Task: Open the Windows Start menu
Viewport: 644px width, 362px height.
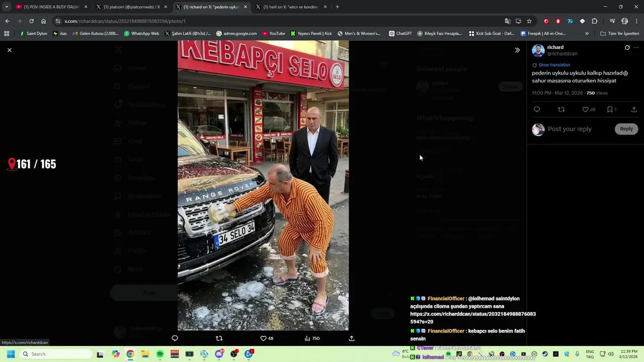Action: coord(11,354)
